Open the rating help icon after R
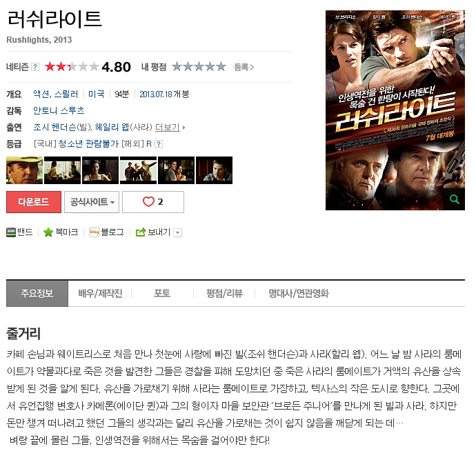 coord(159,144)
